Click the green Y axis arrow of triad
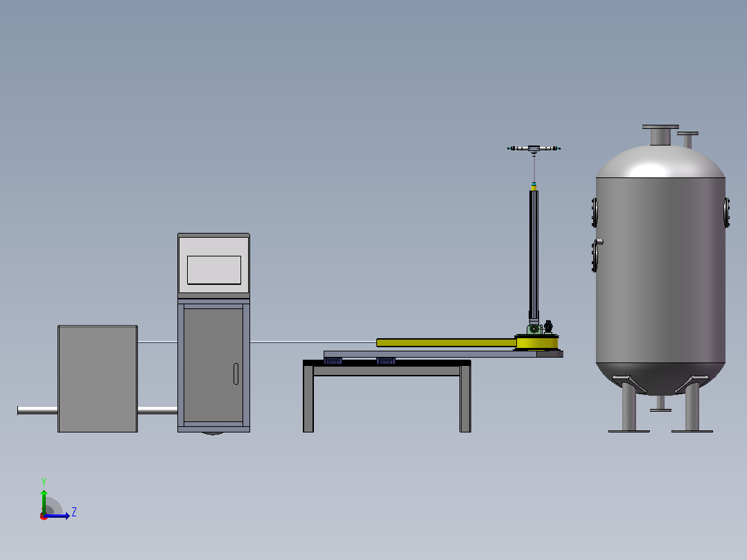Viewport: 747px width, 560px height. tap(44, 501)
